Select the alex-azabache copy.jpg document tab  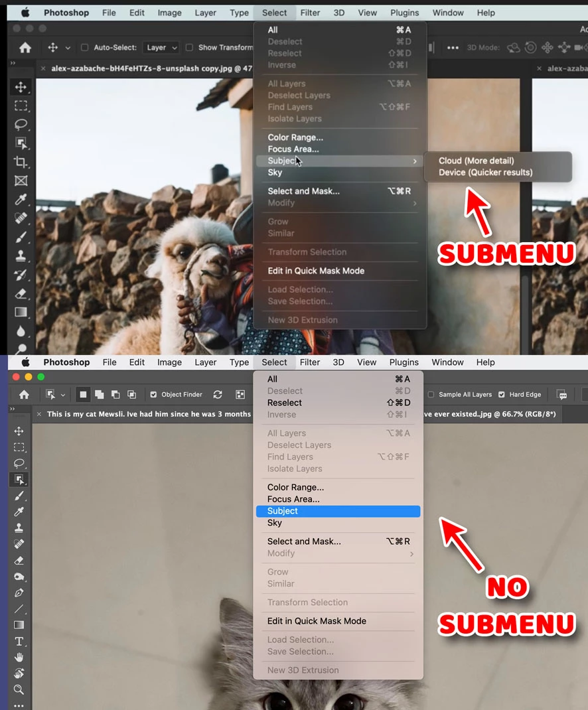coord(151,68)
